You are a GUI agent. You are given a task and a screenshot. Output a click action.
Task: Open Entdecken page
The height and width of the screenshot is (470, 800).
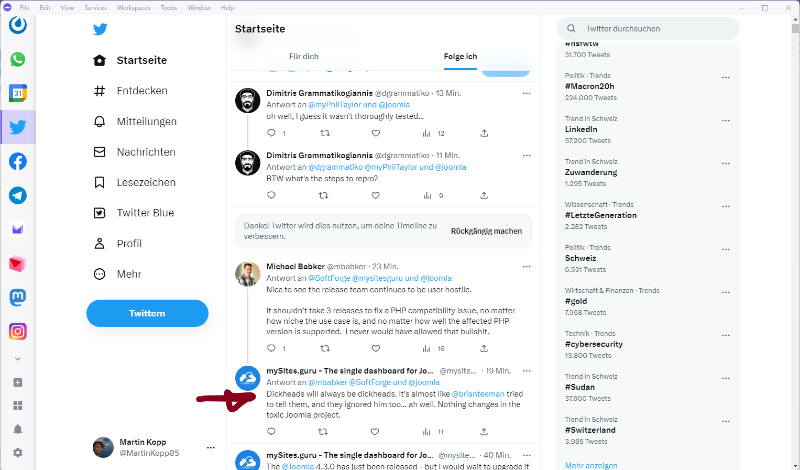(x=130, y=91)
